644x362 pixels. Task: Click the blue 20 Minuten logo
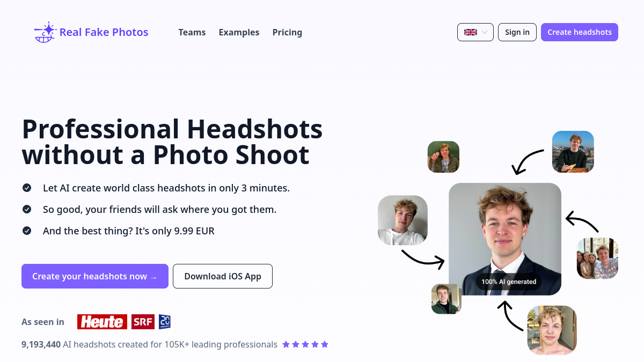(165, 322)
